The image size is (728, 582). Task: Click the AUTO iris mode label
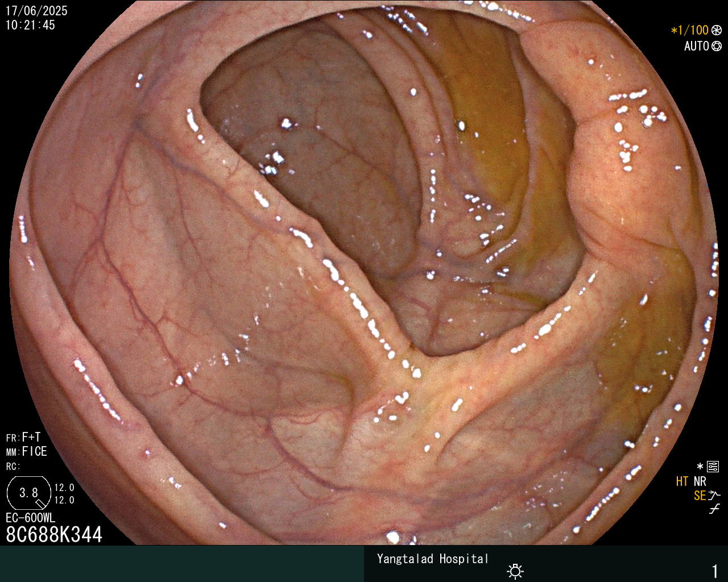click(x=696, y=46)
